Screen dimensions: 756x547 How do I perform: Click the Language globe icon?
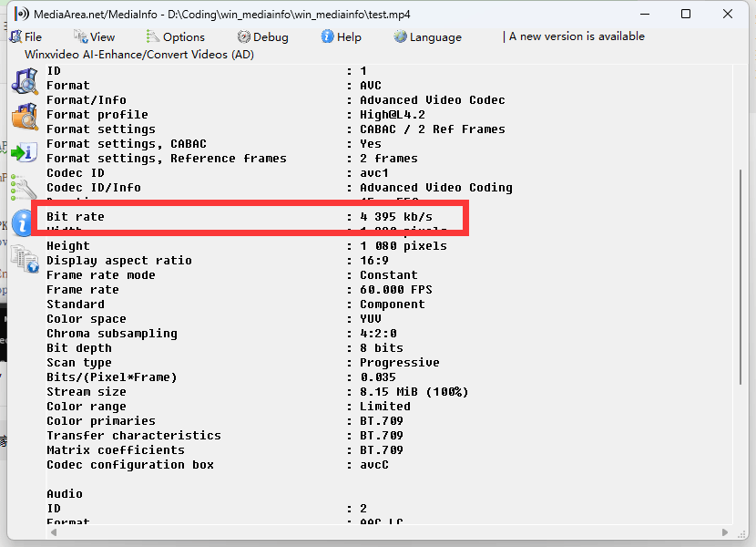coord(398,37)
